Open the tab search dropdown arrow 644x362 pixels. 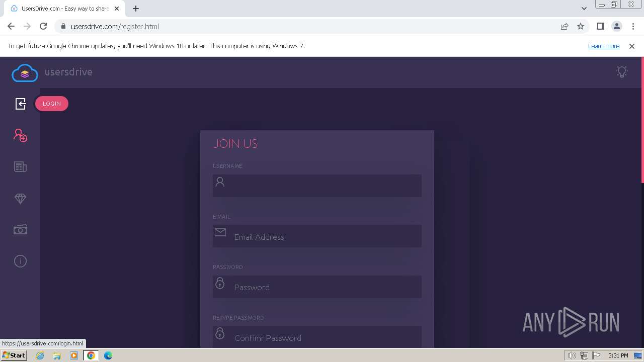(584, 8)
